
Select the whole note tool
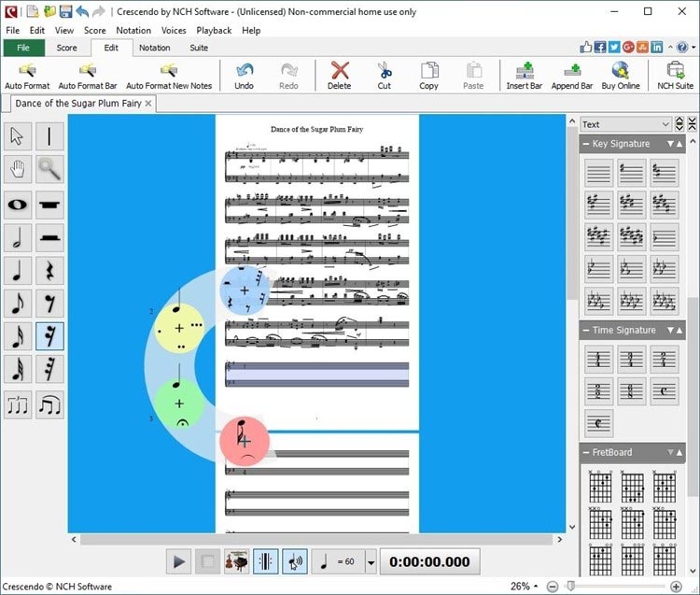(18, 205)
